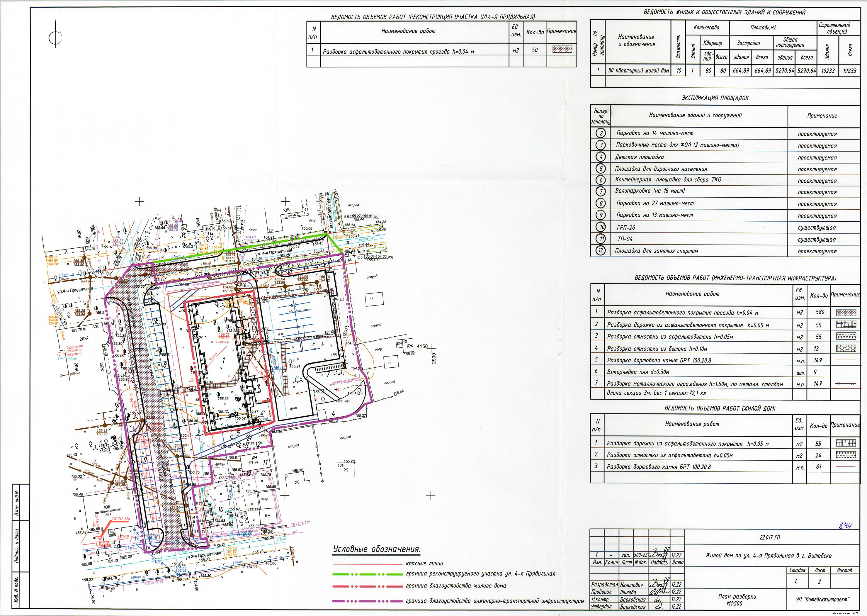Viewport: 867px width, 616px height.
Task: Click the purple dash-dot legend line
Action: 367,602
